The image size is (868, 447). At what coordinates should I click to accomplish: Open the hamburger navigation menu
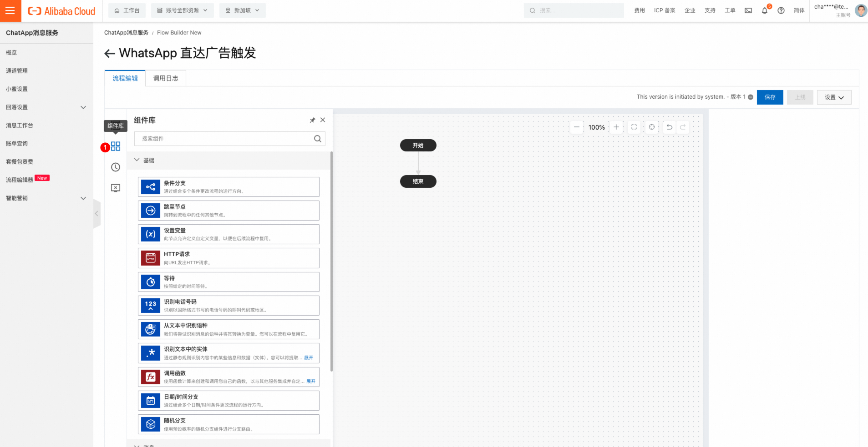[10, 10]
